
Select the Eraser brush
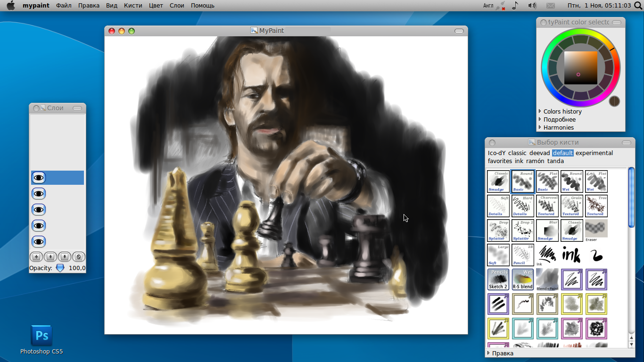pyautogui.click(x=596, y=230)
